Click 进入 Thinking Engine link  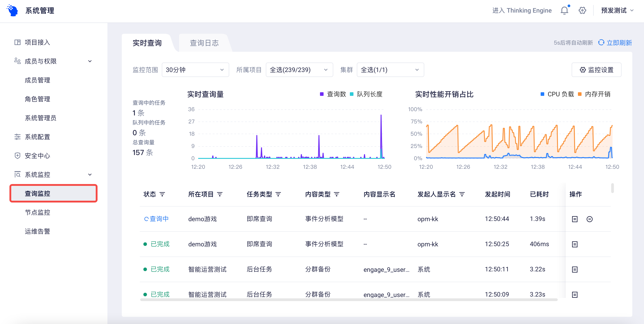tap(522, 11)
